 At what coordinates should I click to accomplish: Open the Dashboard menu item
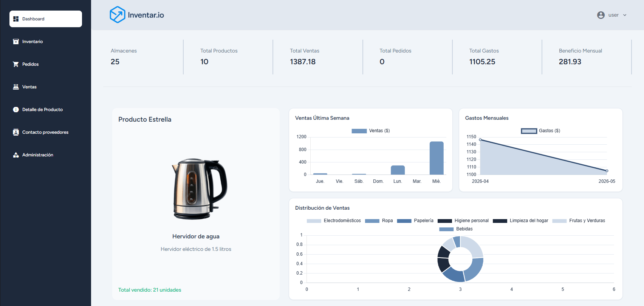(x=46, y=19)
